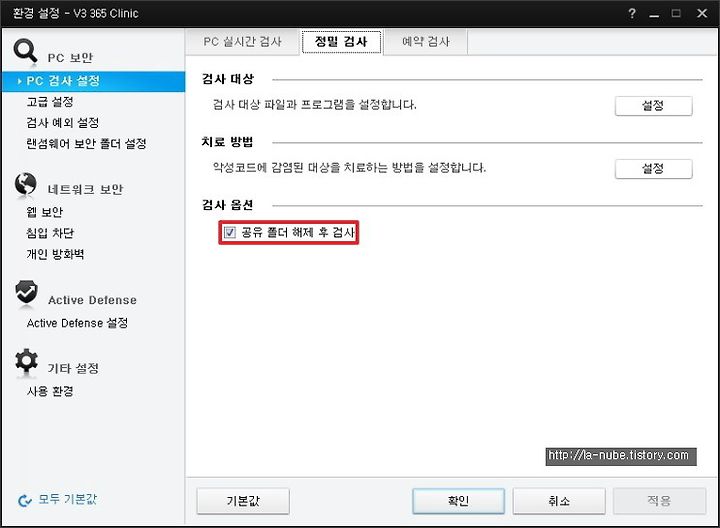Click the 검사 대상 heading text
The width and height of the screenshot is (720, 528).
tap(228, 79)
